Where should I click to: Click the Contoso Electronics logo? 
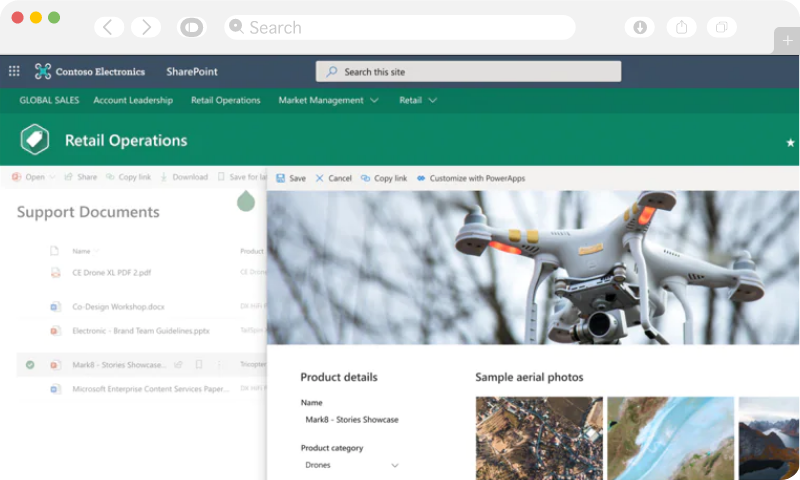pyautogui.click(x=43, y=71)
